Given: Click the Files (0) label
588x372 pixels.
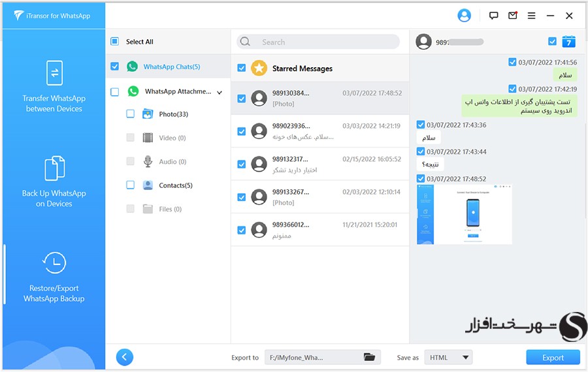Looking at the screenshot, I should coord(171,209).
